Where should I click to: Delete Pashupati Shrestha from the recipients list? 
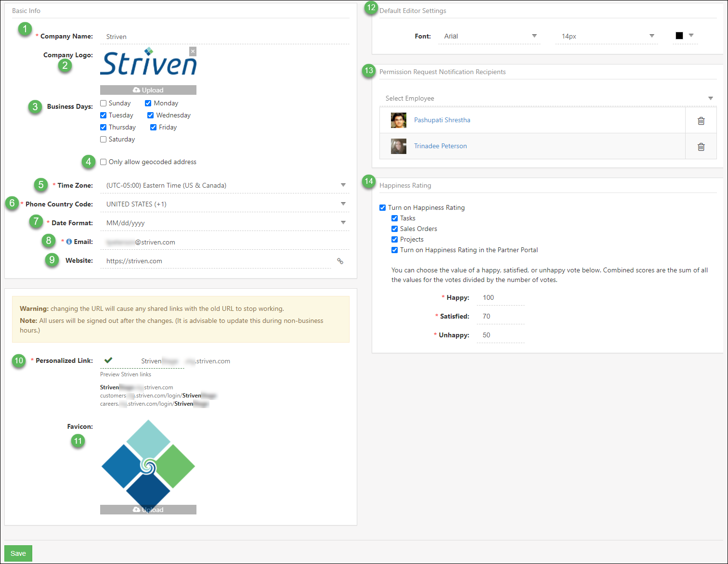[701, 120]
